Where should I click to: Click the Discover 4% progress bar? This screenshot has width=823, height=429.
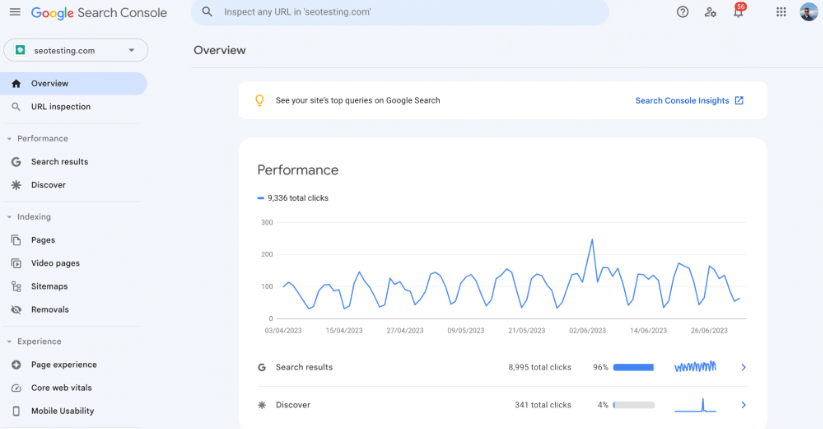pos(634,405)
